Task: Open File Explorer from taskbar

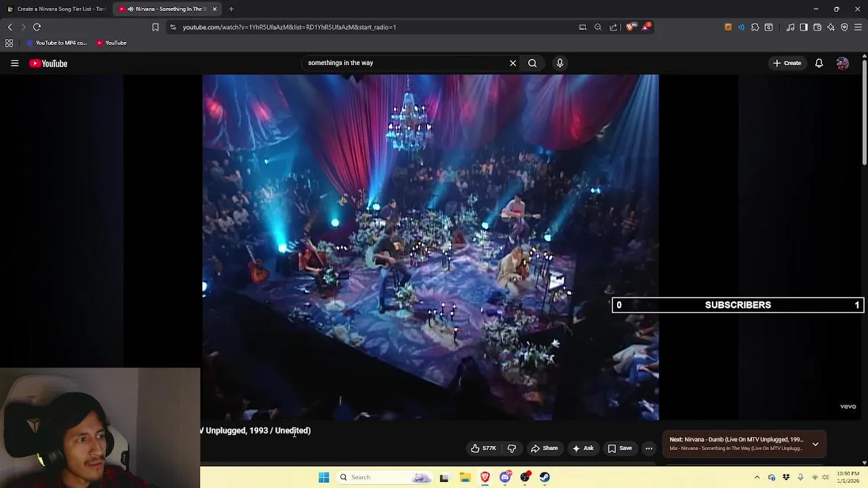Action: (x=465, y=477)
